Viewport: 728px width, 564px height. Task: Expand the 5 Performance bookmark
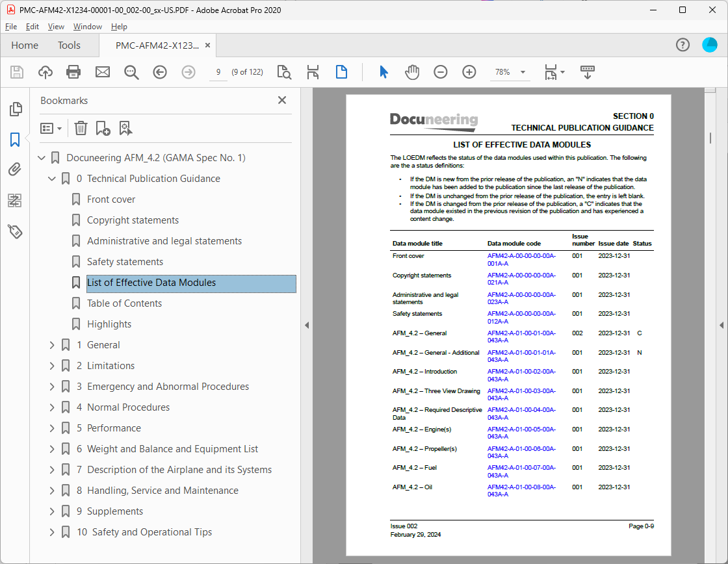pyautogui.click(x=52, y=428)
